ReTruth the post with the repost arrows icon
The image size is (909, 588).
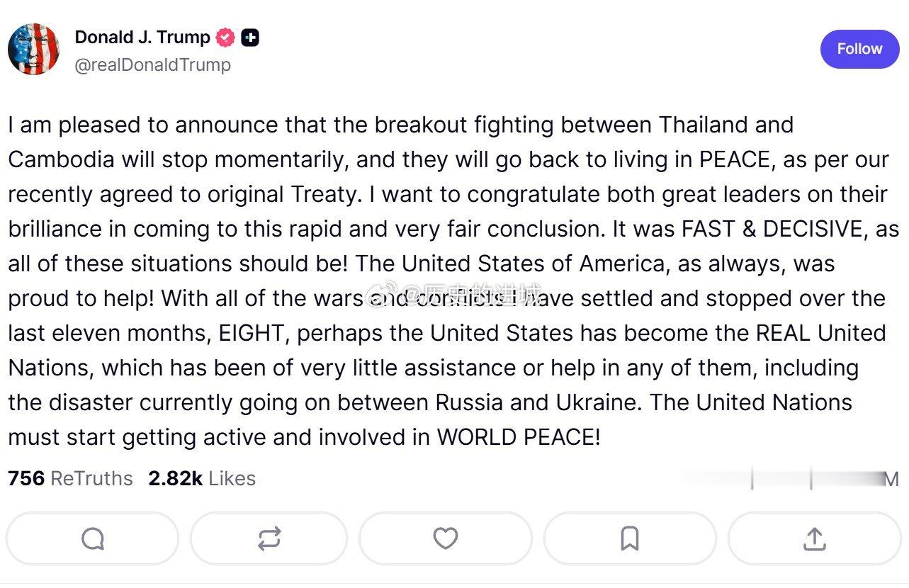tap(269, 538)
